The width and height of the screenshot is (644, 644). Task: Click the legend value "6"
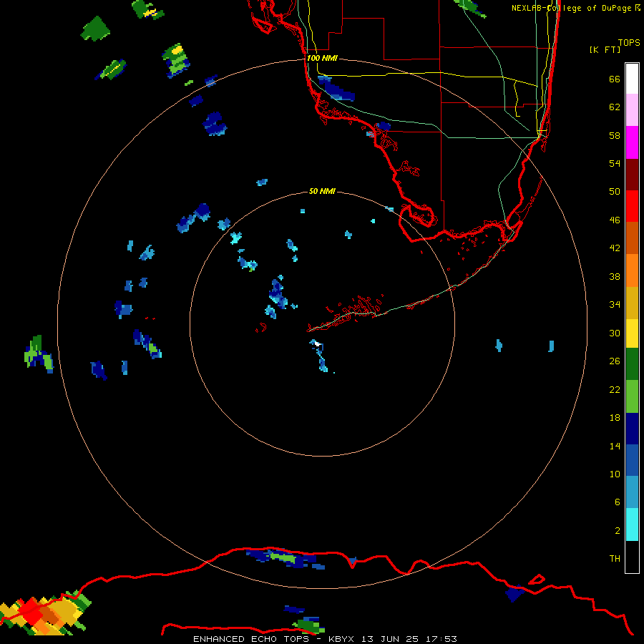coord(618,502)
